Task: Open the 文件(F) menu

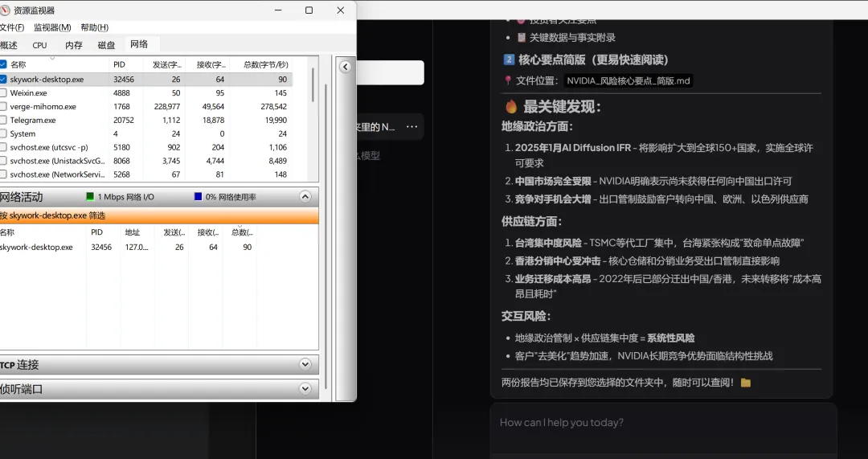Action: click(12, 27)
